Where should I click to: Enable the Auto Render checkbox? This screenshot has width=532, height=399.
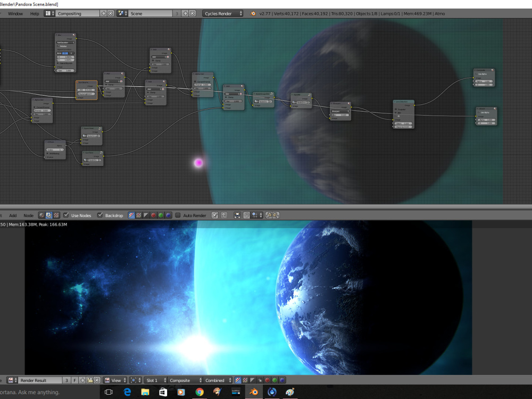coord(178,215)
